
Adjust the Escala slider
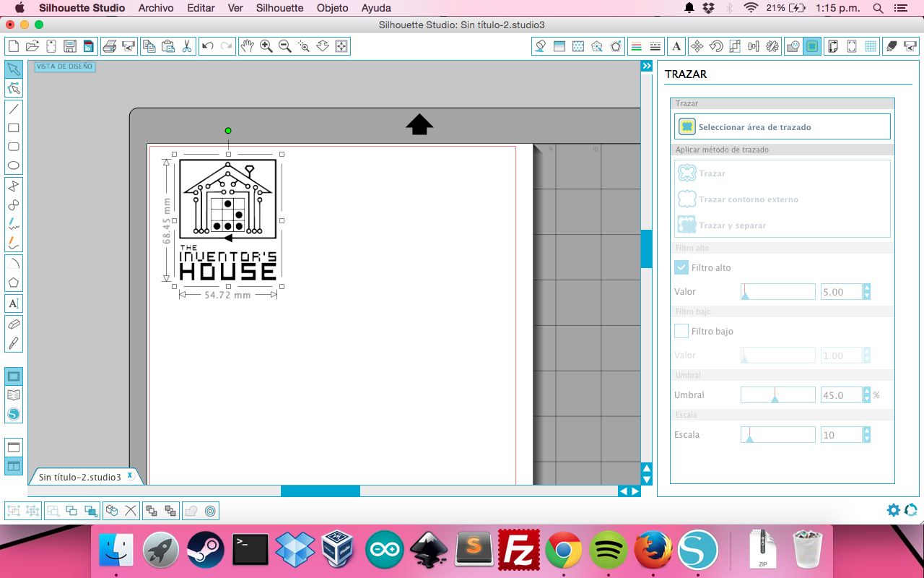[x=777, y=435]
